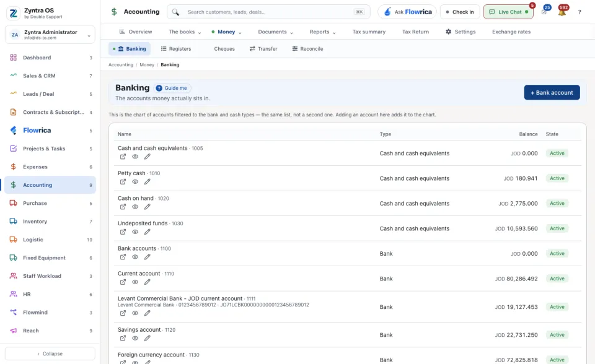Open the Reach module in sidebar

point(50,331)
